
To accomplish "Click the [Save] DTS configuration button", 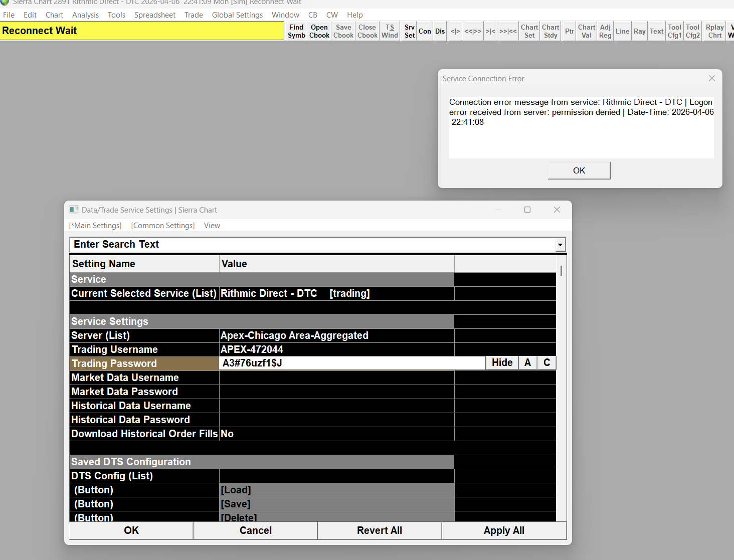I will [337, 504].
